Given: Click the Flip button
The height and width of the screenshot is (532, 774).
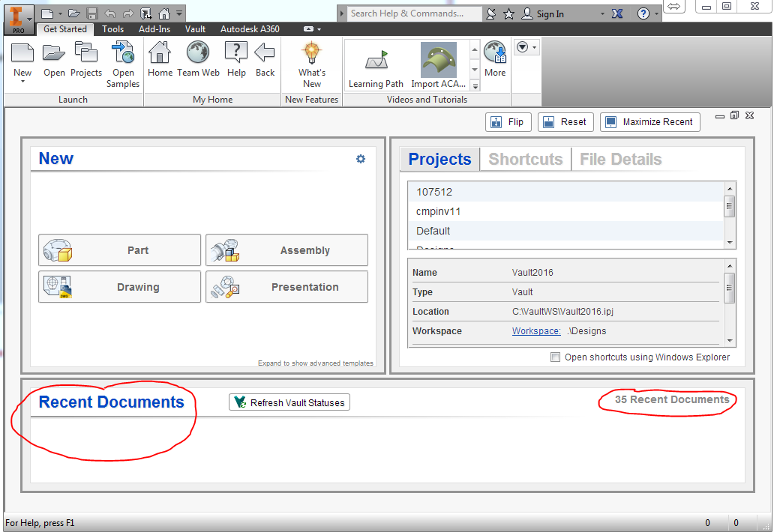Looking at the screenshot, I should 508,122.
